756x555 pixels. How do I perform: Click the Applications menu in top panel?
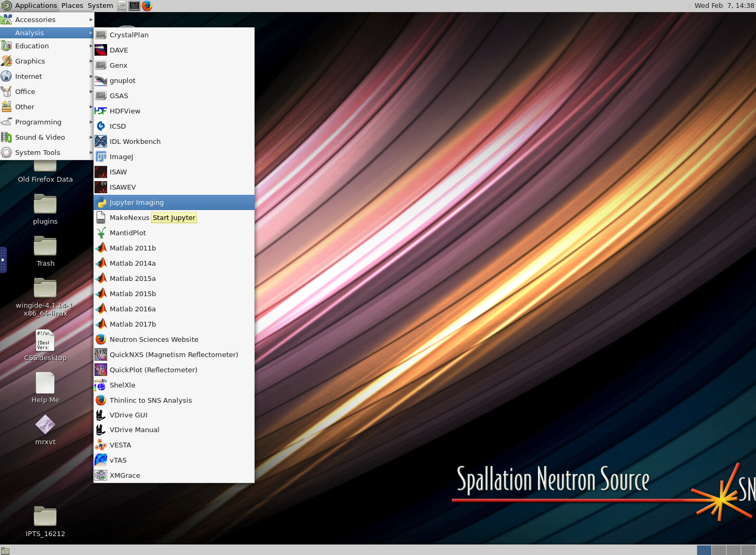click(x=29, y=5)
